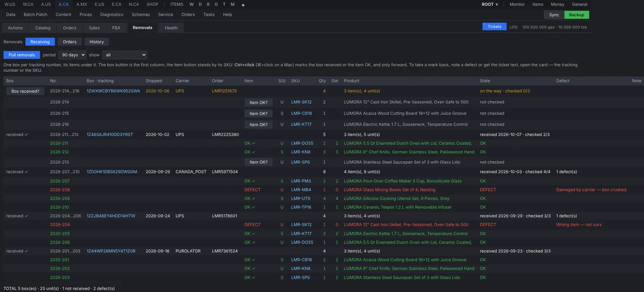Click order number LMR7361524
This screenshot has width=644, height=292.
click(x=225, y=251)
